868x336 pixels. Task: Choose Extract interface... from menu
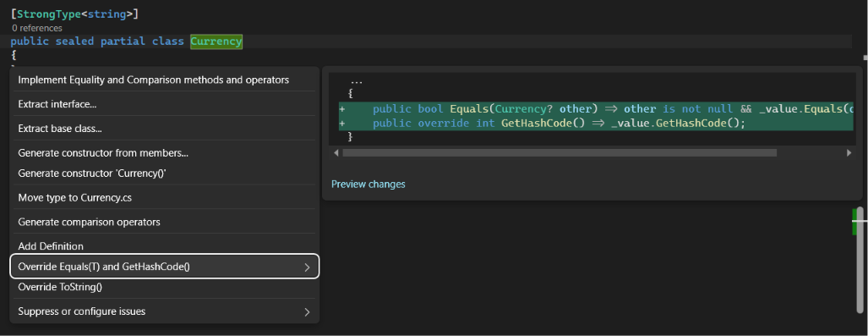[165, 104]
